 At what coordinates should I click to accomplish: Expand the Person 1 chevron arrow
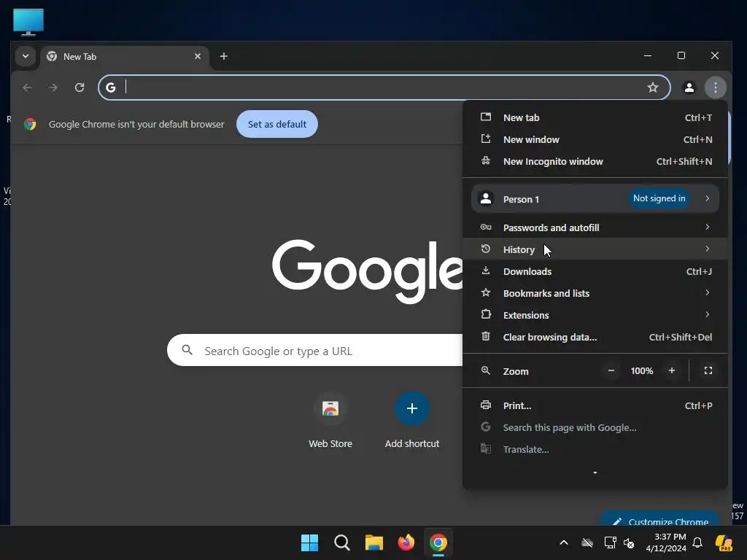click(x=708, y=198)
